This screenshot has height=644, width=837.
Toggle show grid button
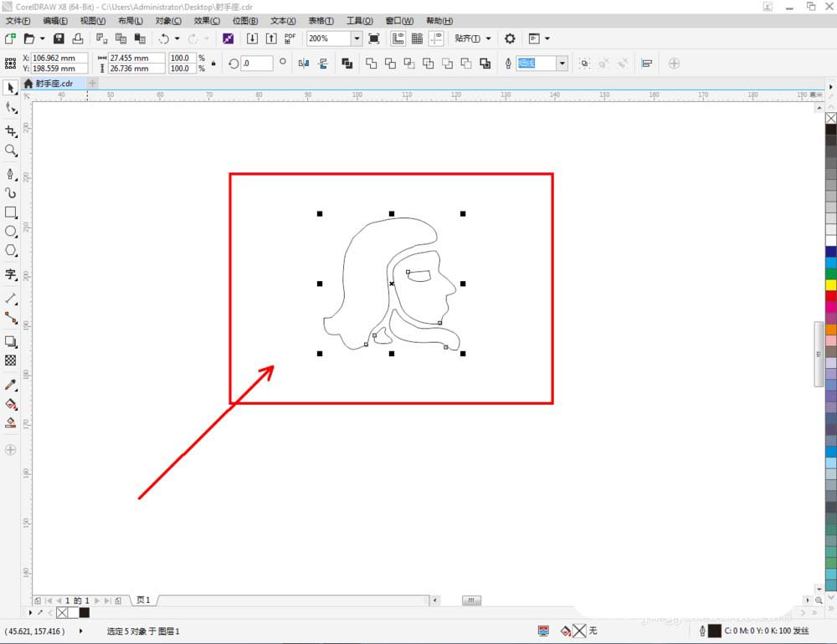pos(418,38)
